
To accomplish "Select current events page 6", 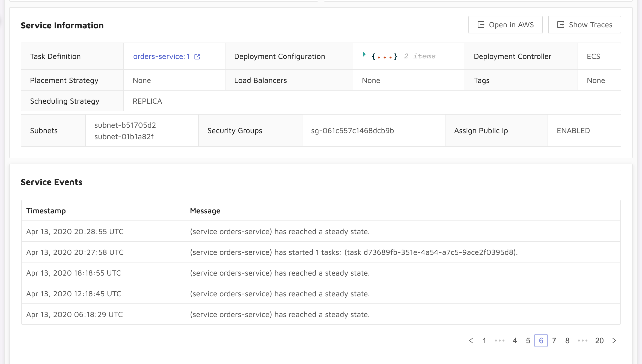I will pos(541,341).
